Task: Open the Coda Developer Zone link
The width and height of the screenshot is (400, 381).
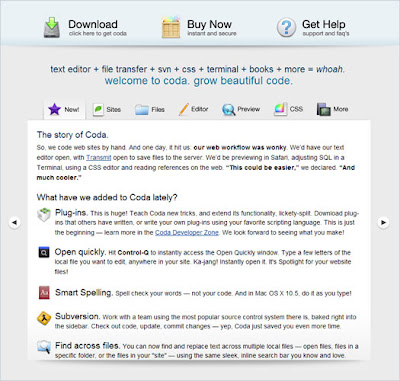Action: click(187, 232)
